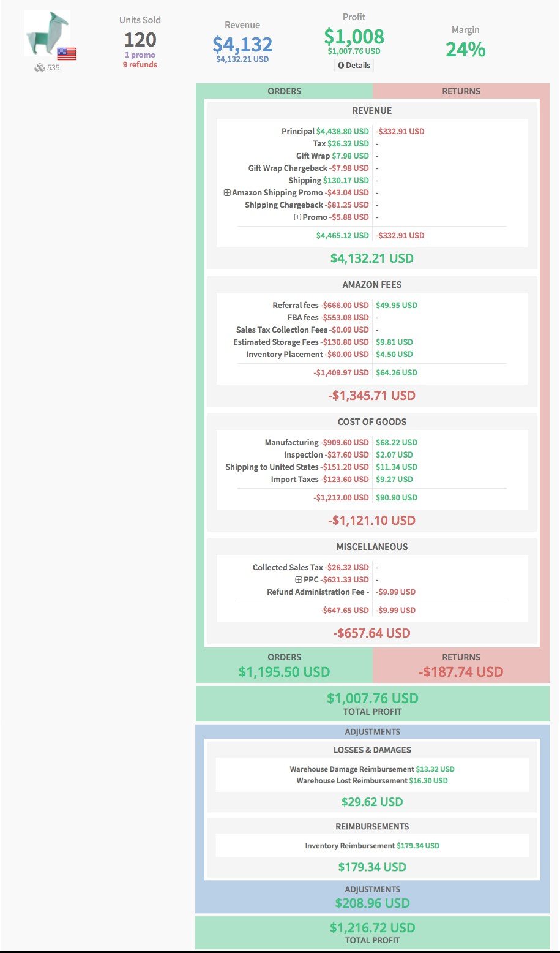Click the Units Sold 120 count
This screenshot has height=953, width=560.
coord(140,40)
